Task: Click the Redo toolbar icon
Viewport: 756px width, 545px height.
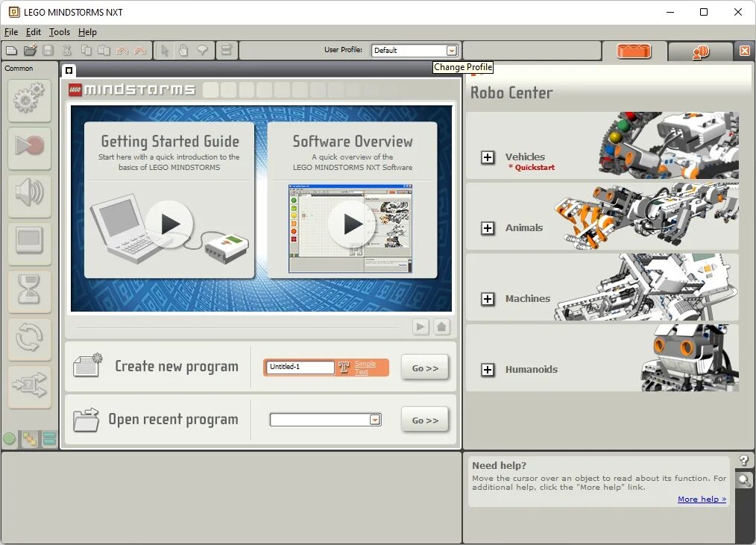Action: tap(140, 50)
